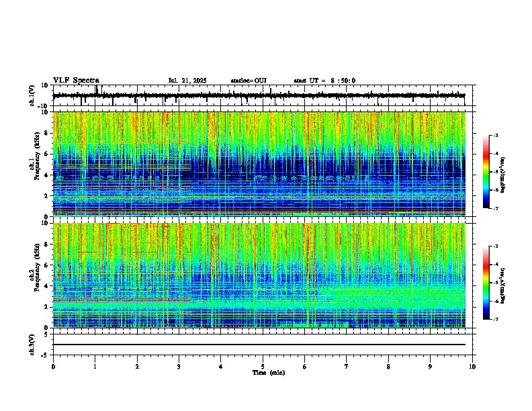Click inside the ch.2 spectrogram plot
The image size is (532, 411).
tap(259, 275)
